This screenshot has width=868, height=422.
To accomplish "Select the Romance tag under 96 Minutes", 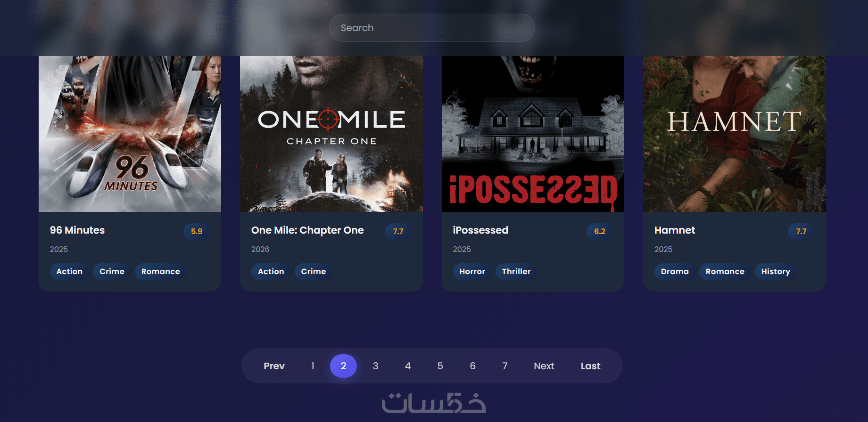I will click(161, 271).
